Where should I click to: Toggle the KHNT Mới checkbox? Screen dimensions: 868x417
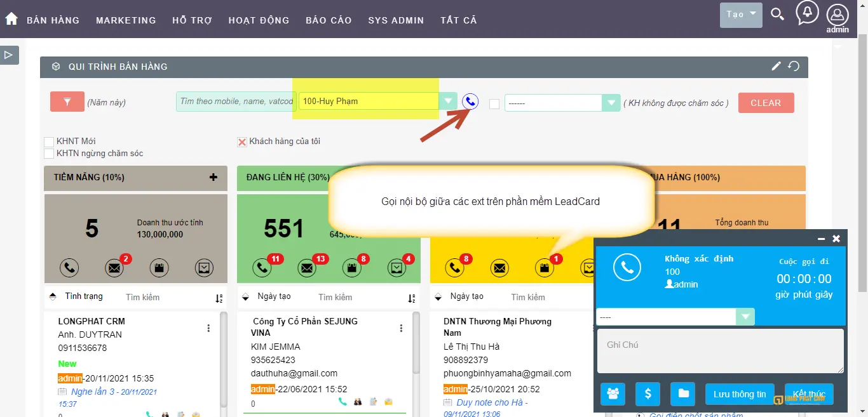pyautogui.click(x=48, y=141)
